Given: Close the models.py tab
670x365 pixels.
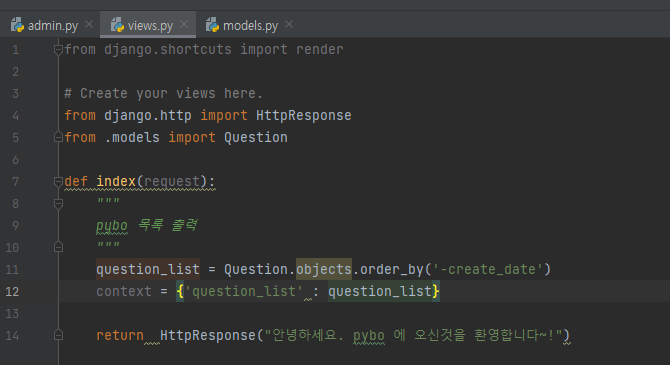Looking at the screenshot, I should 289,24.
